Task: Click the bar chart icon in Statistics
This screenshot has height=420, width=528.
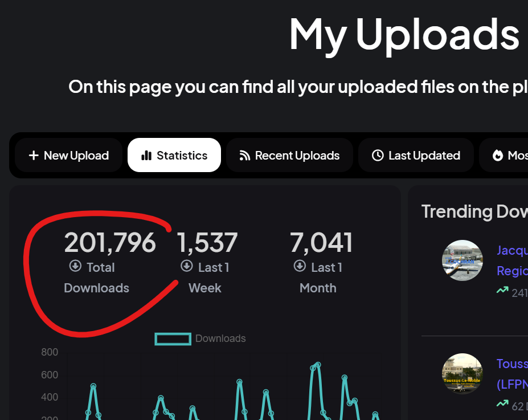Action: tap(146, 155)
